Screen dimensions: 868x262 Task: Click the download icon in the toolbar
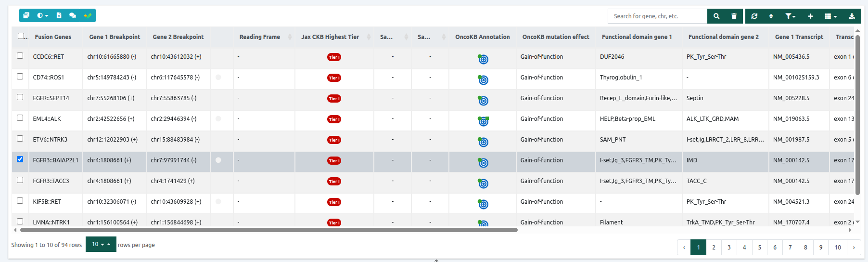852,16
